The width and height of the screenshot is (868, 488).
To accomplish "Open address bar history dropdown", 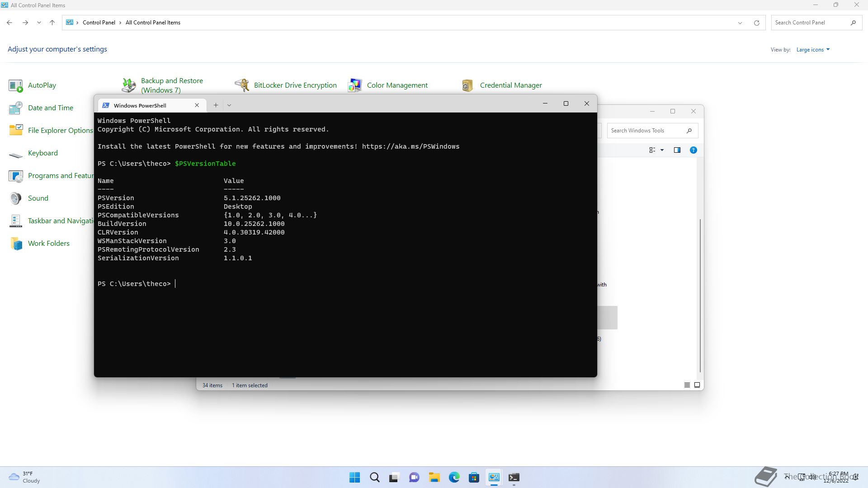I will point(740,23).
